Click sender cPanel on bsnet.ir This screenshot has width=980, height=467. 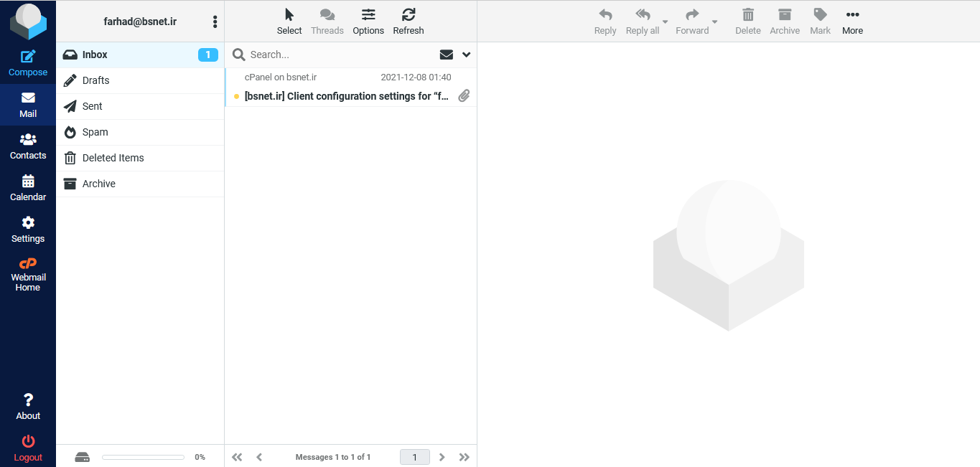click(x=281, y=77)
